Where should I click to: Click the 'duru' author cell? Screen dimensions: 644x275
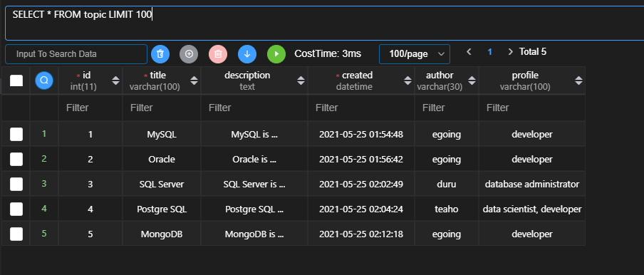[447, 185]
